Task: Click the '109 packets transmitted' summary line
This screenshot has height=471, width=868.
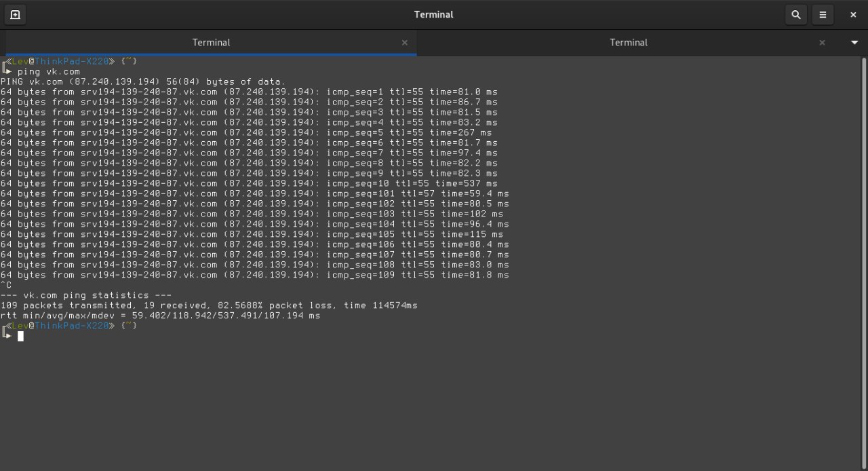Action: pos(210,305)
